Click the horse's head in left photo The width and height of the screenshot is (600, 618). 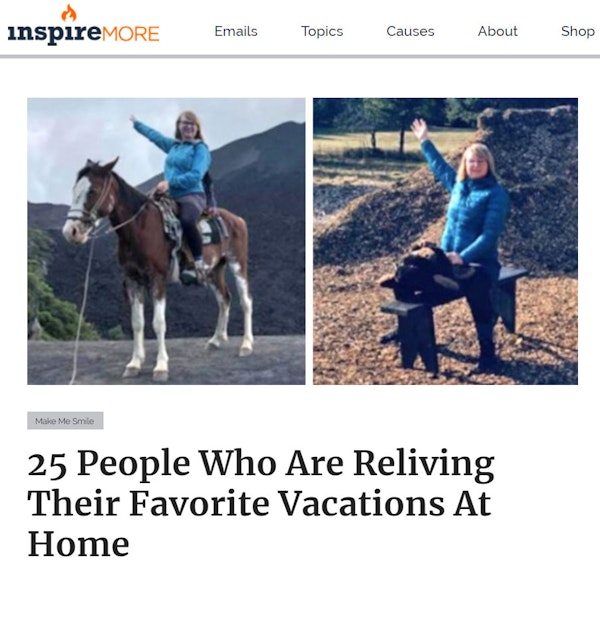(x=87, y=200)
